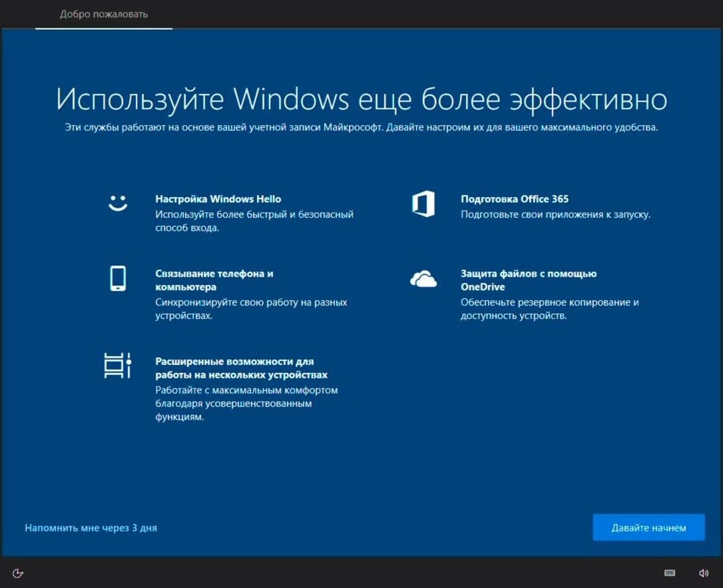Click the volume speaker icon
This screenshot has width=723, height=588.
tap(703, 573)
